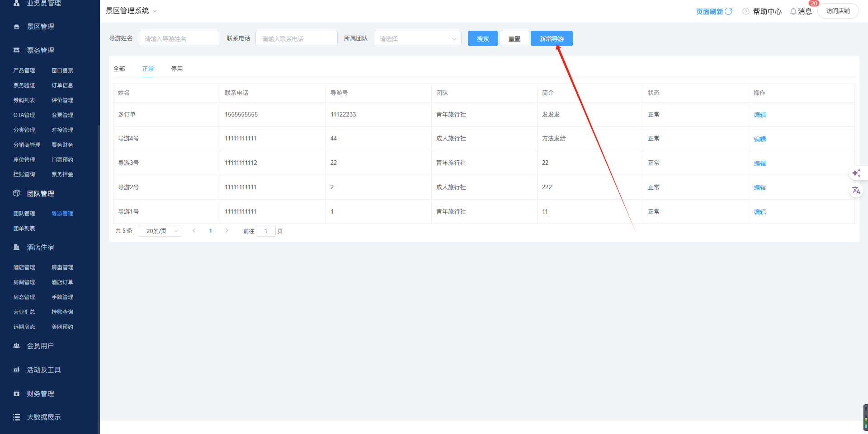Click the 大数据展示 list icon
The width and height of the screenshot is (868, 434).
click(x=17, y=417)
